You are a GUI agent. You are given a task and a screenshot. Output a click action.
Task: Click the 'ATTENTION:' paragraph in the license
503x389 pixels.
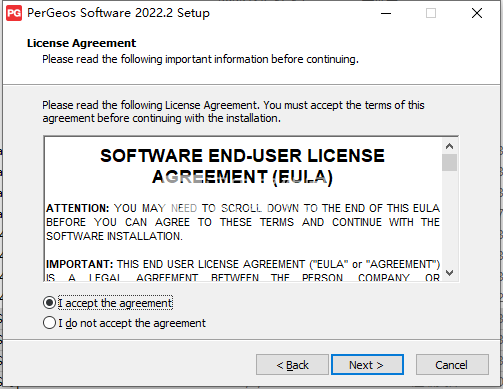point(243,222)
